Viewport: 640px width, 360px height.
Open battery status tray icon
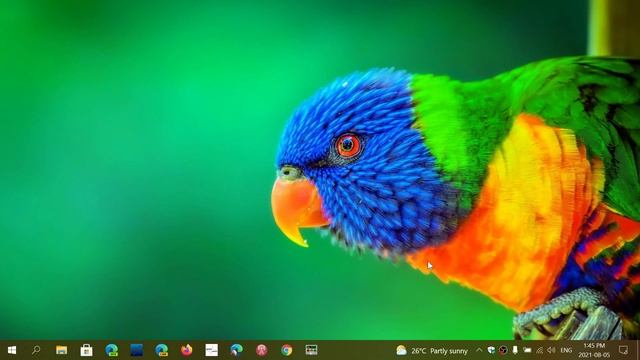click(527, 351)
